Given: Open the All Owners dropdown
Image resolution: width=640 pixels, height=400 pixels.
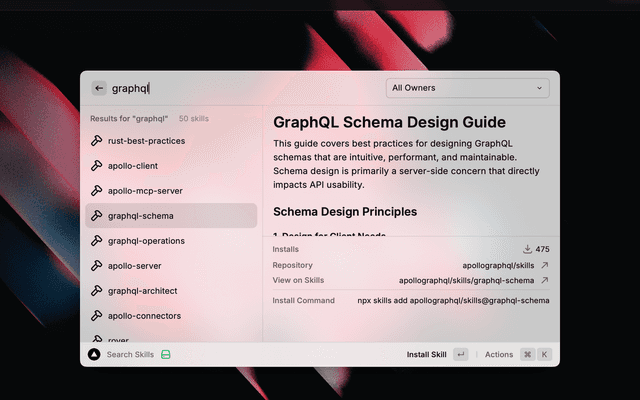Looking at the screenshot, I should point(468,88).
